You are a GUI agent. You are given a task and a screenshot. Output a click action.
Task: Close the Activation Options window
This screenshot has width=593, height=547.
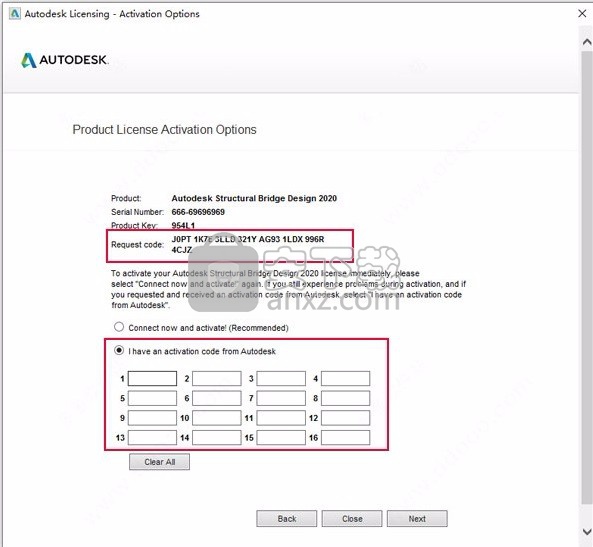(x=582, y=14)
